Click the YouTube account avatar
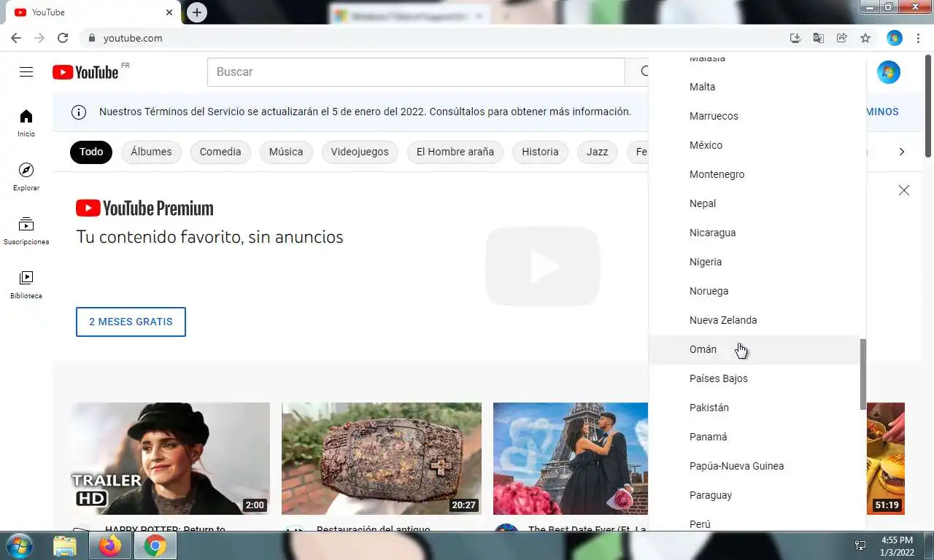Image resolution: width=934 pixels, height=560 pixels. [x=888, y=72]
